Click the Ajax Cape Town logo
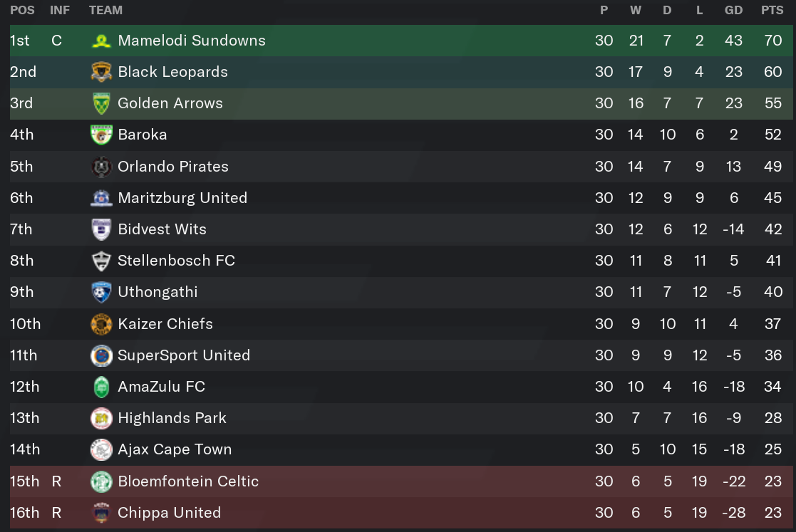The image size is (796, 532). [x=101, y=449]
